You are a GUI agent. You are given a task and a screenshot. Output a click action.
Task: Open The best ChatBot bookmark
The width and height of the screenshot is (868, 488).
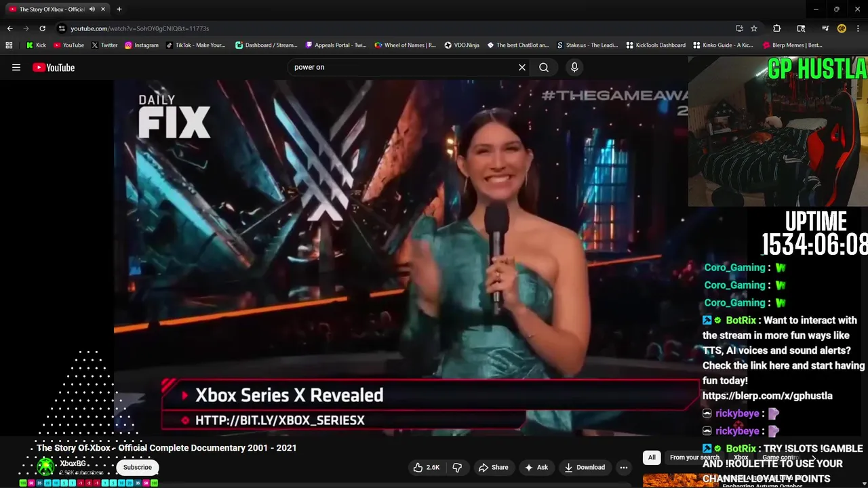point(518,45)
